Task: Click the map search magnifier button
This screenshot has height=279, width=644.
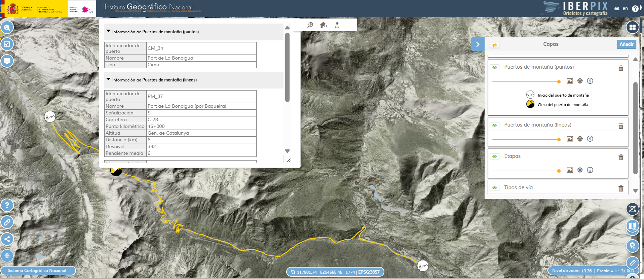Action: [x=7, y=27]
